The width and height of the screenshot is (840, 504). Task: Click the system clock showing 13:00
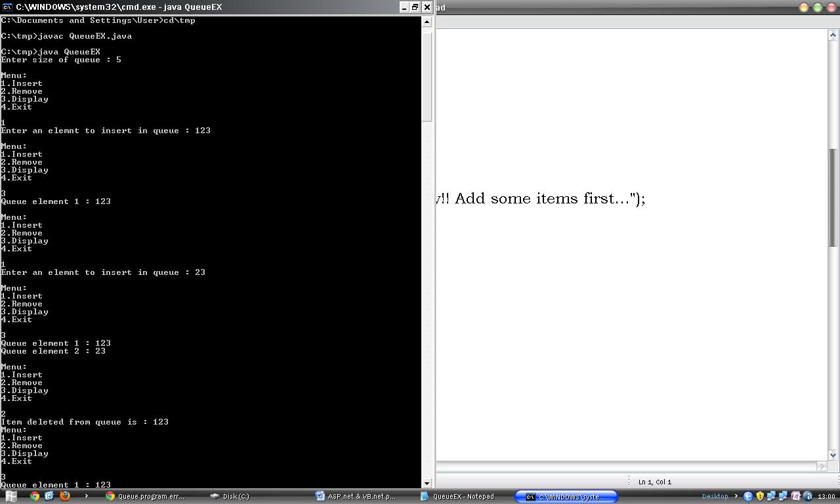(826, 497)
